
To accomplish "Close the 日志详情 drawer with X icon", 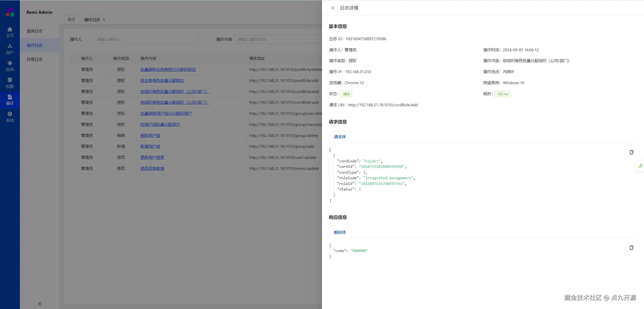I will click(333, 8).
